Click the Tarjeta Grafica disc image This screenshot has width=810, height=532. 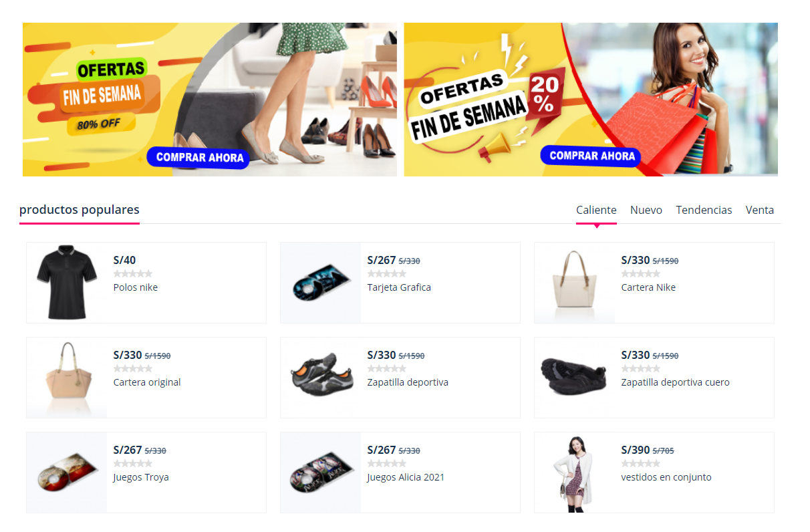pos(321,283)
